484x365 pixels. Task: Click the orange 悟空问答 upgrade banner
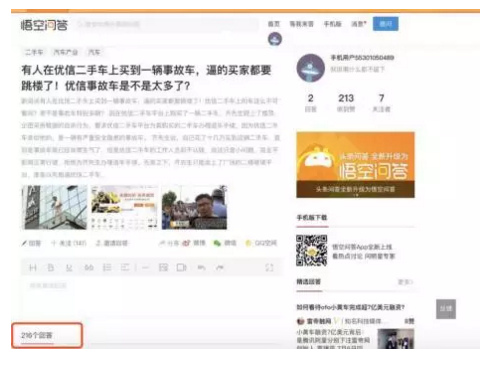click(x=355, y=165)
